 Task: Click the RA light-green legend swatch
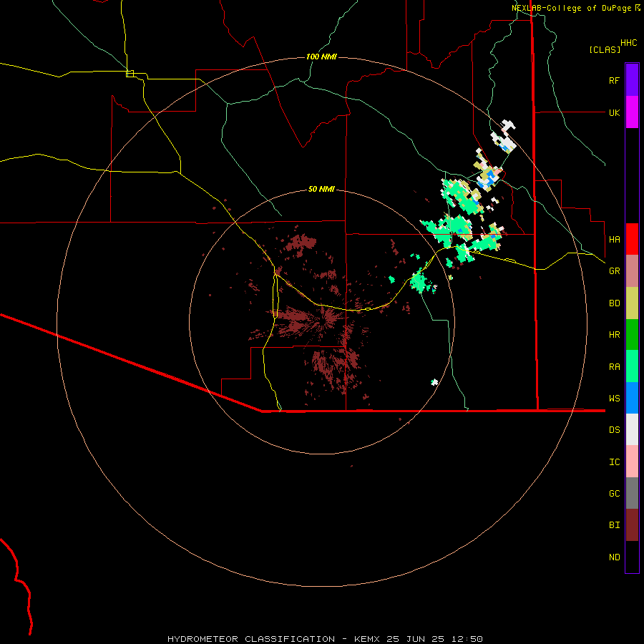632,366
